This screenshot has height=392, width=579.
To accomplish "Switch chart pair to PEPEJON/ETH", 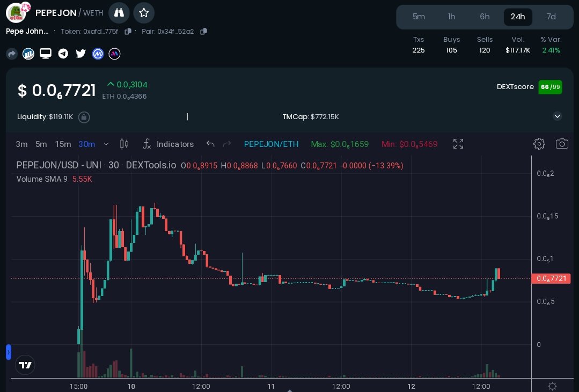I will [x=271, y=144].
